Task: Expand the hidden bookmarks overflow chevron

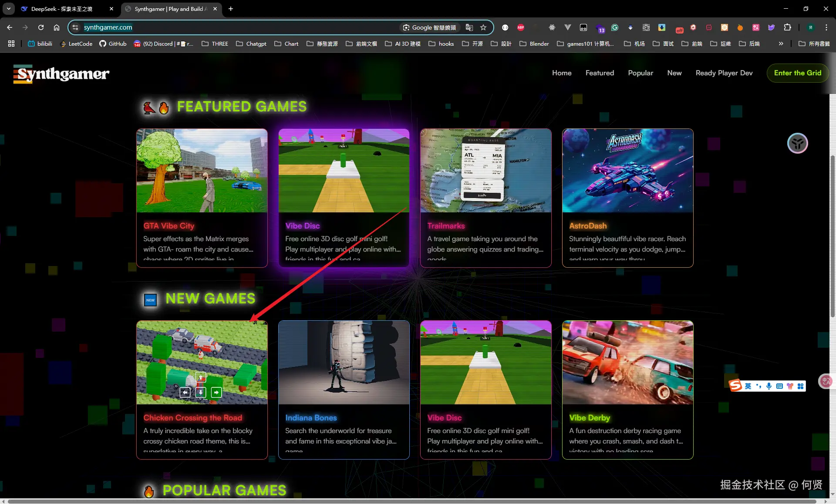Action: pos(781,44)
